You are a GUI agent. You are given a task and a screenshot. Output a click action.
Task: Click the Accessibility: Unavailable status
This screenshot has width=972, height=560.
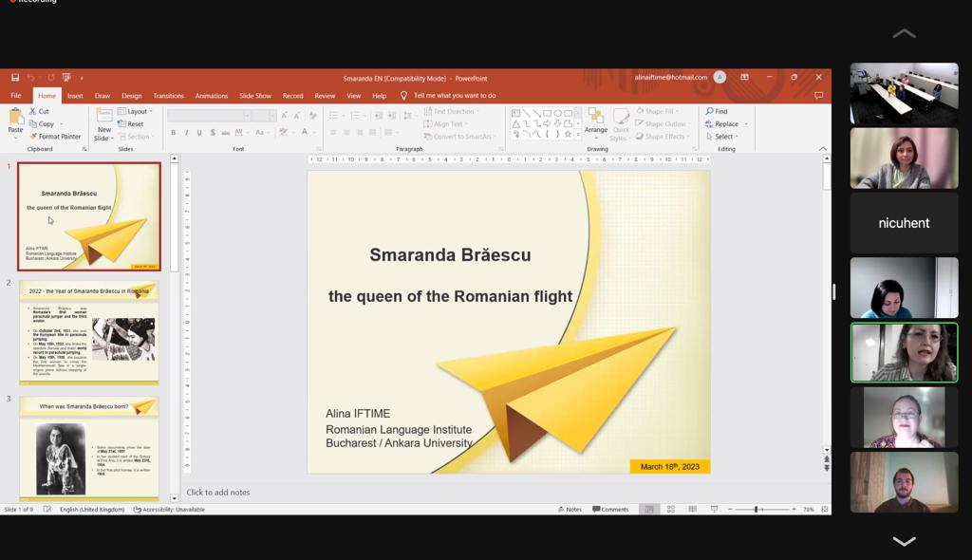[169, 510]
